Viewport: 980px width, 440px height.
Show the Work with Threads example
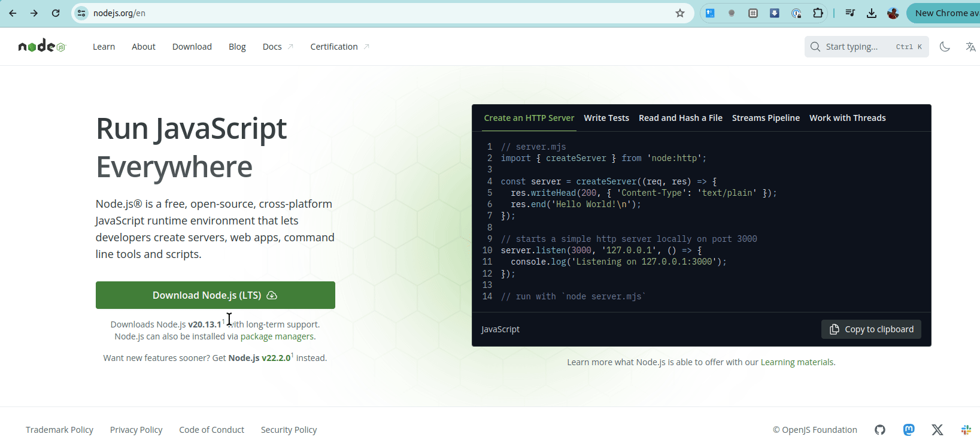[847, 118]
